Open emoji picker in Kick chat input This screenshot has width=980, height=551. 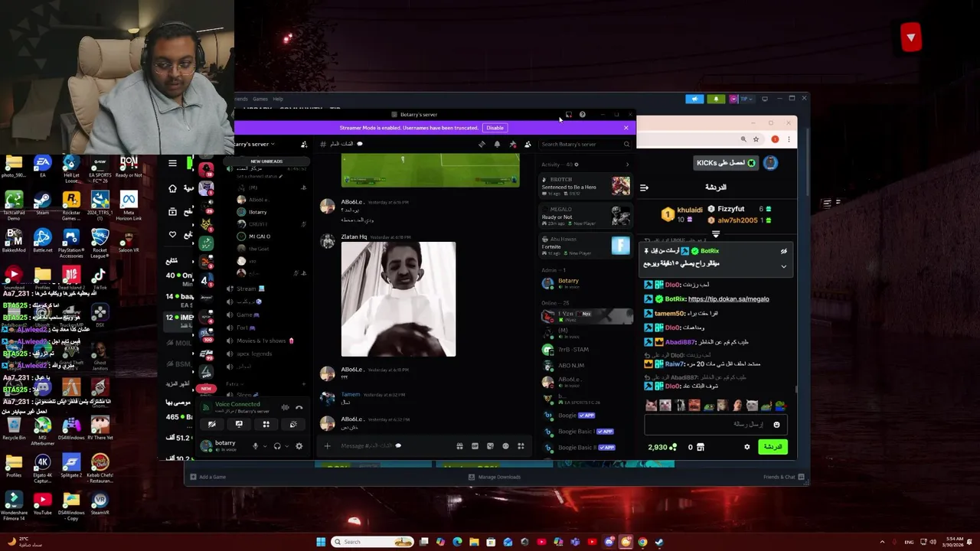tap(776, 425)
